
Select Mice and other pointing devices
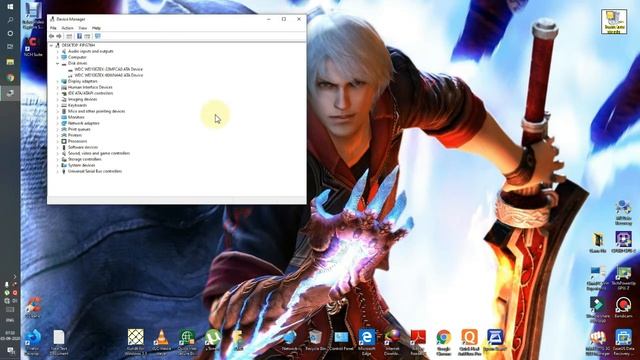(x=96, y=111)
